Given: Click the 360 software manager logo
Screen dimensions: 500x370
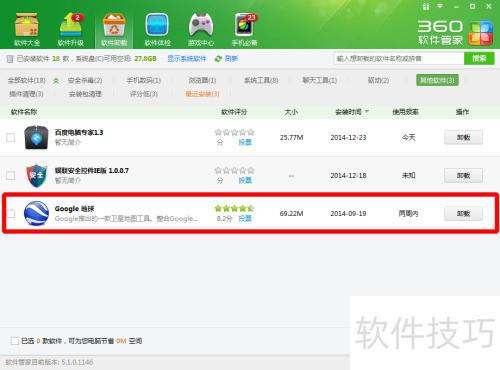Looking at the screenshot, I should 455,33.
